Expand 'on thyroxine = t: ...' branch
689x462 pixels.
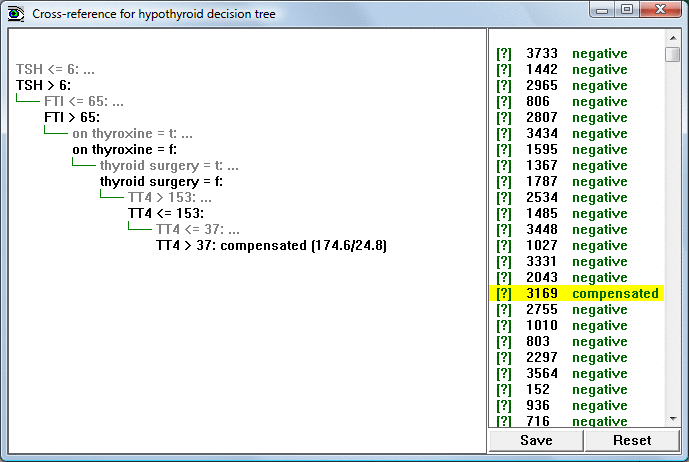pyautogui.click(x=132, y=134)
